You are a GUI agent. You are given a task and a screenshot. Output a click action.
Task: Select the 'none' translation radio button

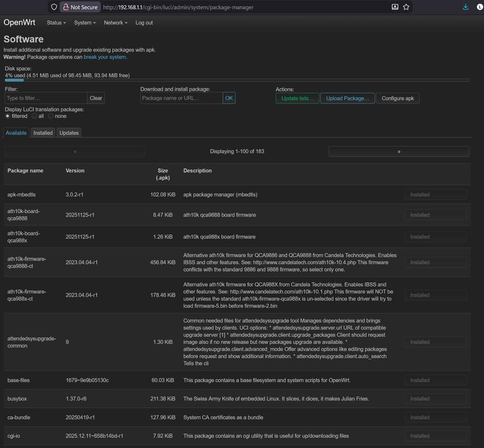click(50, 116)
